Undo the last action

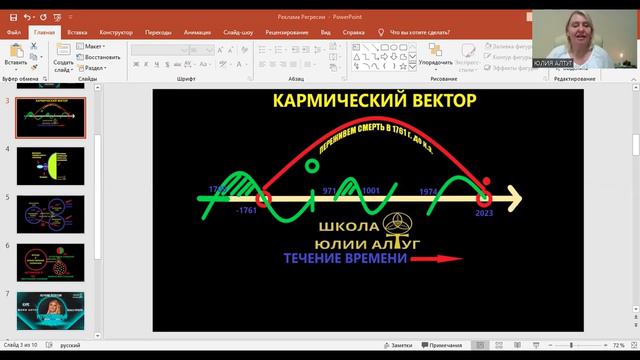click(x=27, y=17)
